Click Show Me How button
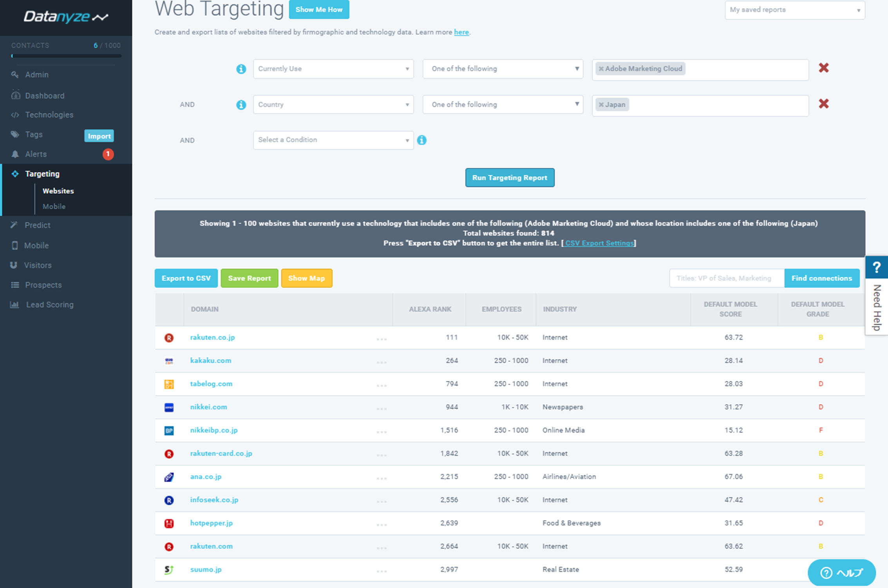Viewport: 888px width, 588px height. coord(319,9)
